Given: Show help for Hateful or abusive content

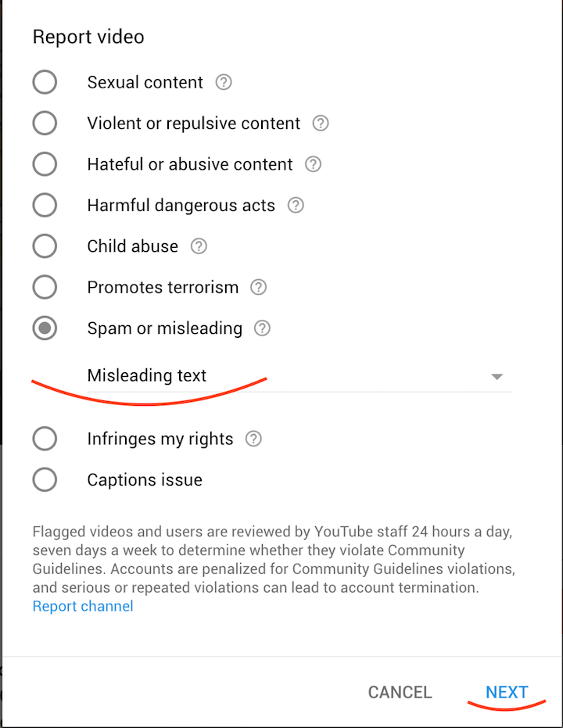Looking at the screenshot, I should 313,164.
